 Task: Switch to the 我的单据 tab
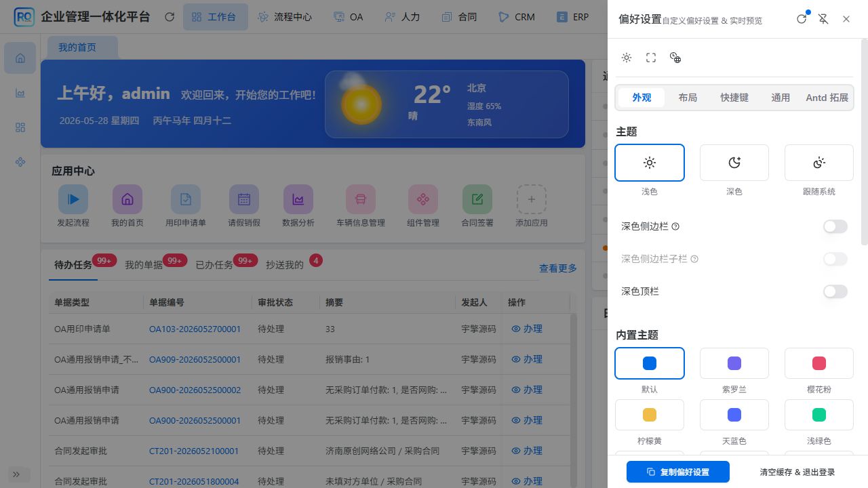pos(144,265)
